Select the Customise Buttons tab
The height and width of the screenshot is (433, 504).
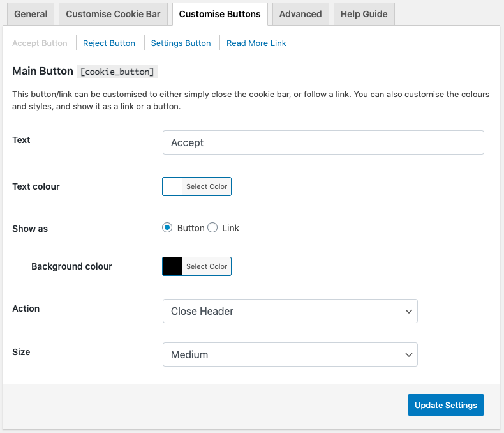[x=220, y=14]
